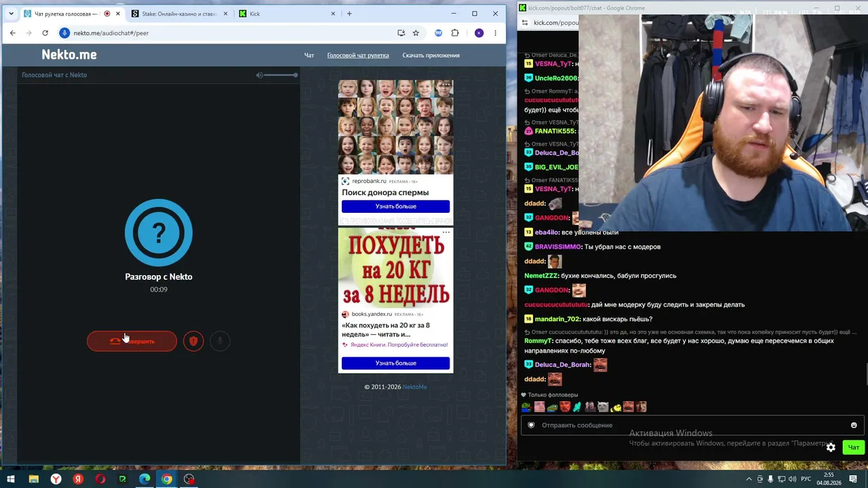Screen dimensions: 868x488
Task: Go to the Nekto.me logo home link
Action: pos(69,55)
